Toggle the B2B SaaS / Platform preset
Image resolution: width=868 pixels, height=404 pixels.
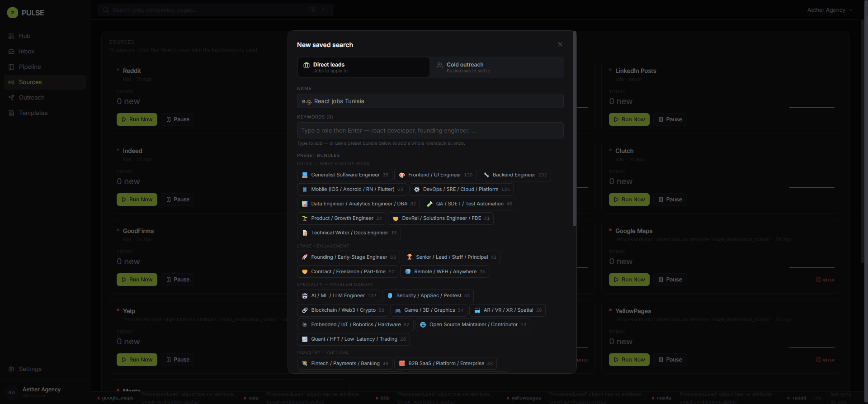445,364
